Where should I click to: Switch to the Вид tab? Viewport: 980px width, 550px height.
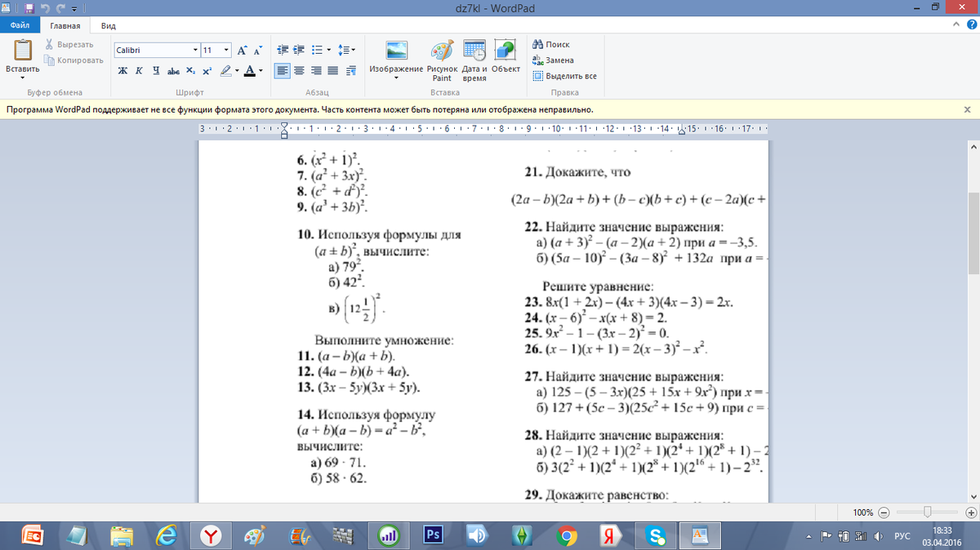coord(108,26)
